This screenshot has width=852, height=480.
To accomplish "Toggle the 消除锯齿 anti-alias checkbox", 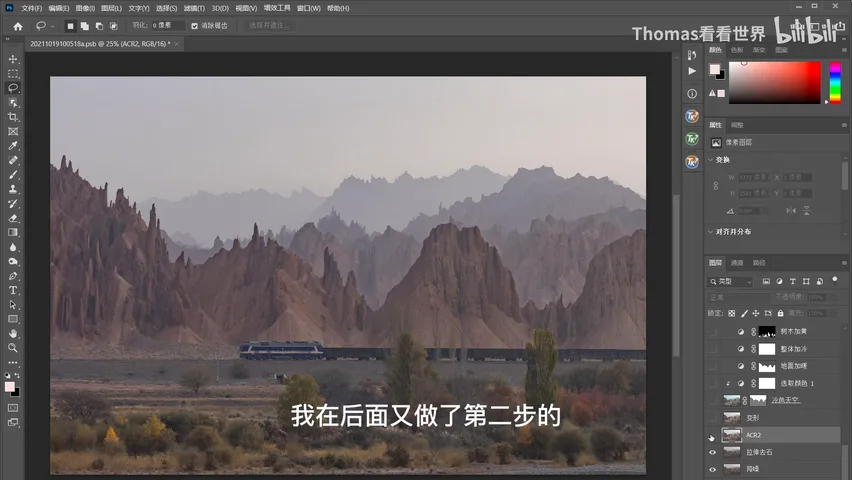I will coord(195,26).
